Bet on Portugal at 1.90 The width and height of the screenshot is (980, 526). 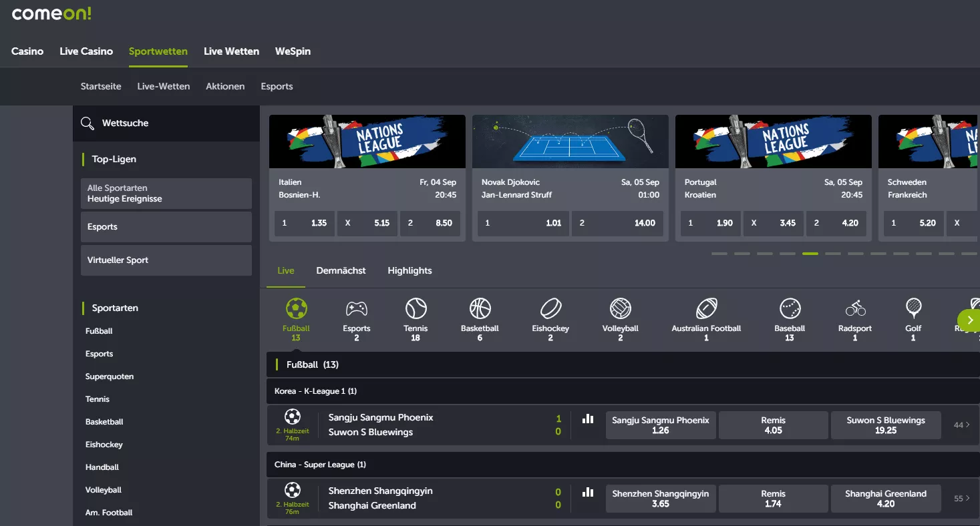(x=711, y=224)
